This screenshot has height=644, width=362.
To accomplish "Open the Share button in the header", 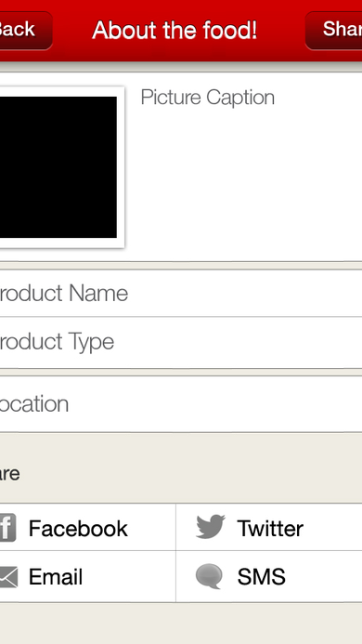I will pyautogui.click(x=333, y=31).
